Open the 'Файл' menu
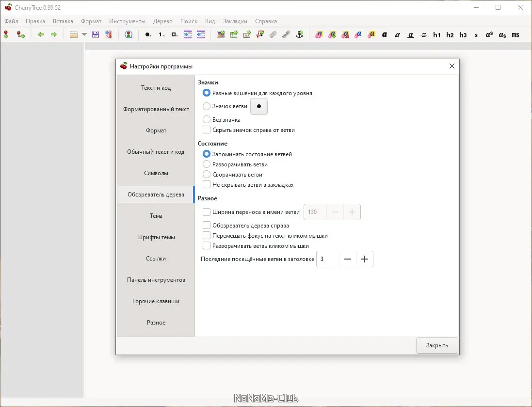The image size is (532, 407). (11, 21)
